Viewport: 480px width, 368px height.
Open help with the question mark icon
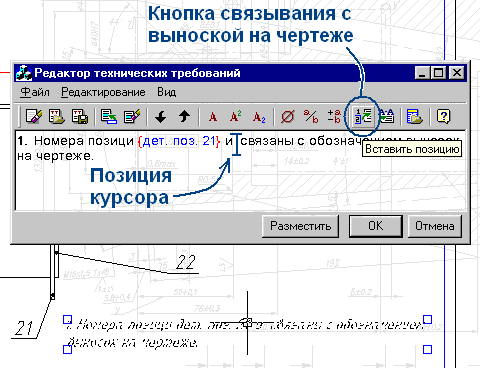coord(444,117)
